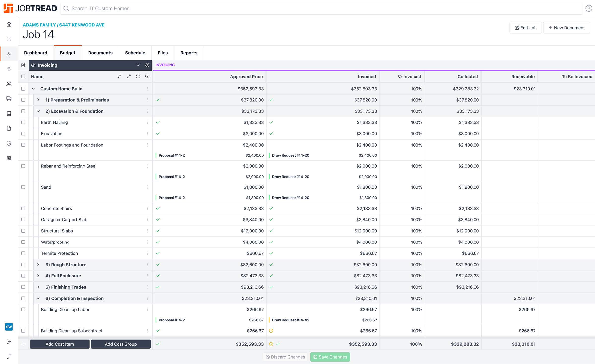Open the home icon in sidebar

(9, 24)
